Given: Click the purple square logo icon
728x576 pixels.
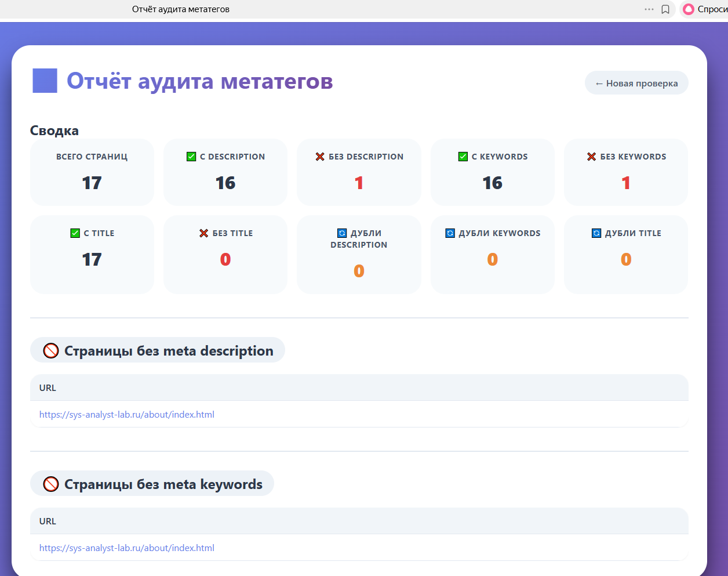Looking at the screenshot, I should tap(45, 81).
